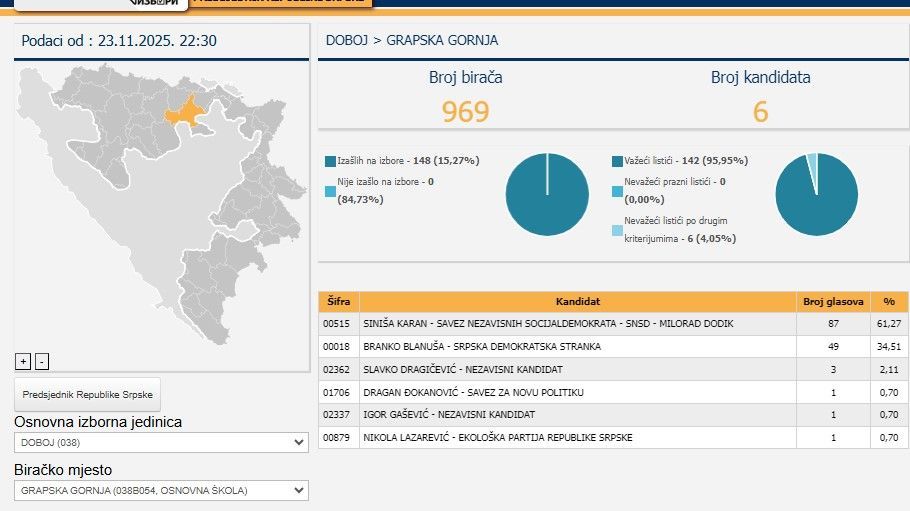Click DOBOJ in the breadcrumb
Image resolution: width=910 pixels, height=511 pixels.
coord(346,41)
